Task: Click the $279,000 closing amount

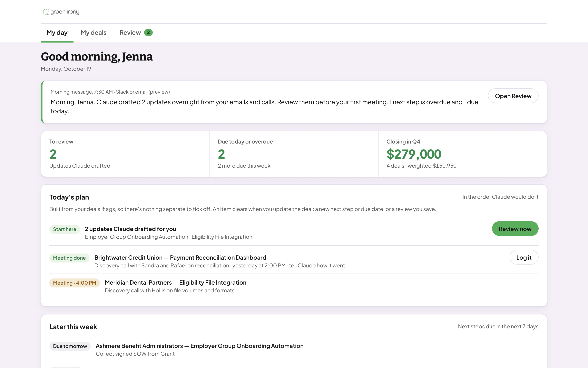Action: (x=414, y=154)
